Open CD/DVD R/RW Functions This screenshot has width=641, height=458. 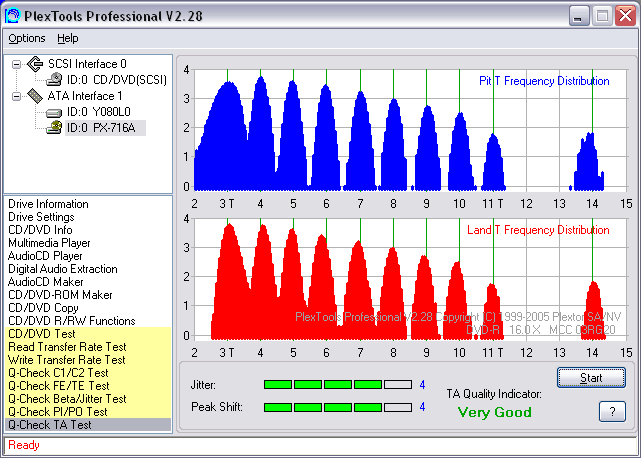tap(72, 321)
